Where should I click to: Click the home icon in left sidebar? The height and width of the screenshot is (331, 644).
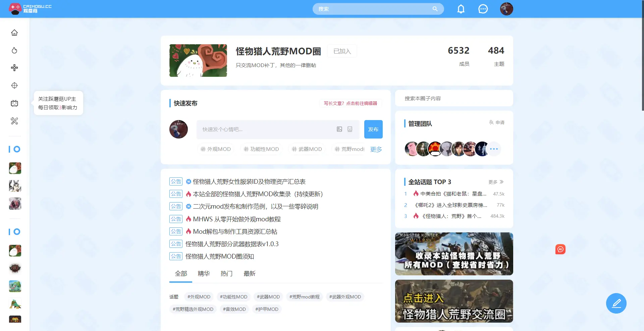(x=14, y=33)
